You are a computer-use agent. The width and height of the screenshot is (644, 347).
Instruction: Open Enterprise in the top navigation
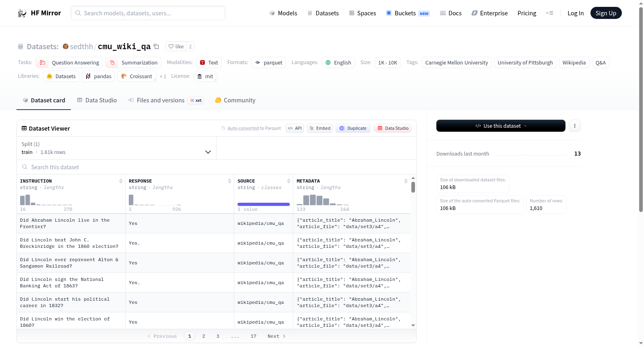489,13
